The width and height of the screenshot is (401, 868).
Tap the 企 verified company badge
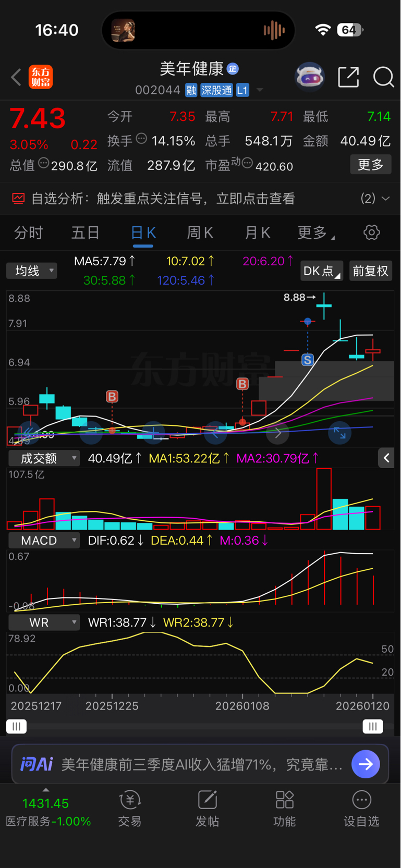(x=233, y=68)
